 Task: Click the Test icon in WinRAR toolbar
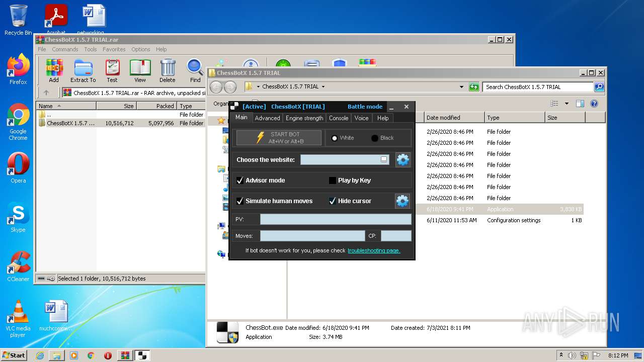(x=112, y=70)
